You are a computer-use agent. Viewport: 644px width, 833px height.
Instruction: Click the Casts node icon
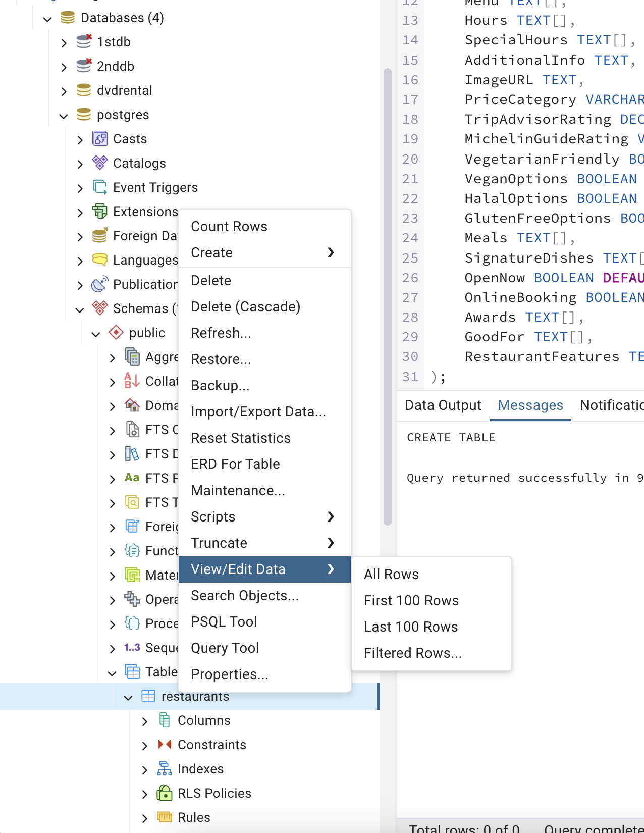(x=100, y=139)
